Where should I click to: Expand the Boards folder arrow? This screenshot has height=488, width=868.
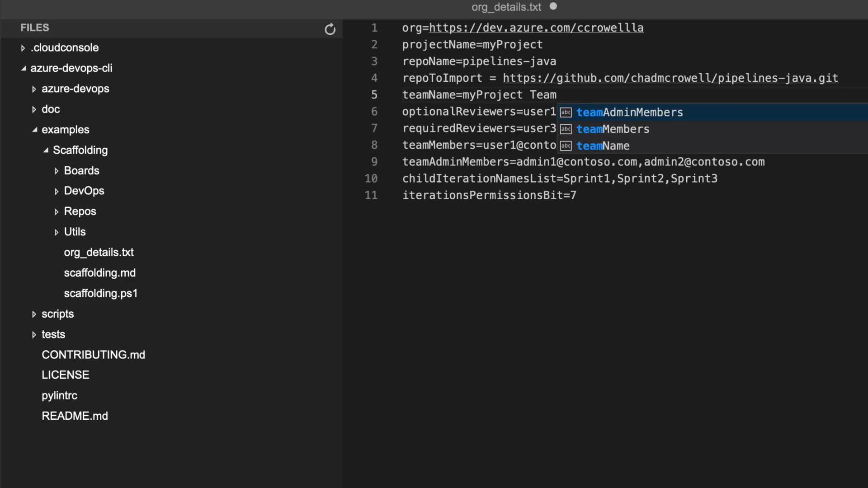tap(57, 171)
